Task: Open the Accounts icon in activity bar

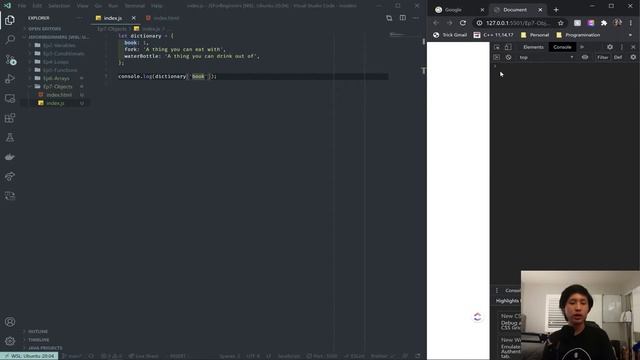Action: 10,322
